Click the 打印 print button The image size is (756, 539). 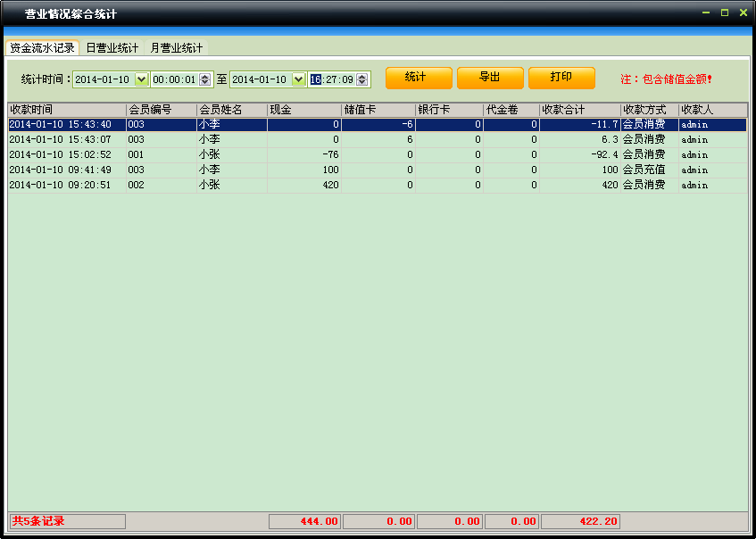[x=561, y=78]
